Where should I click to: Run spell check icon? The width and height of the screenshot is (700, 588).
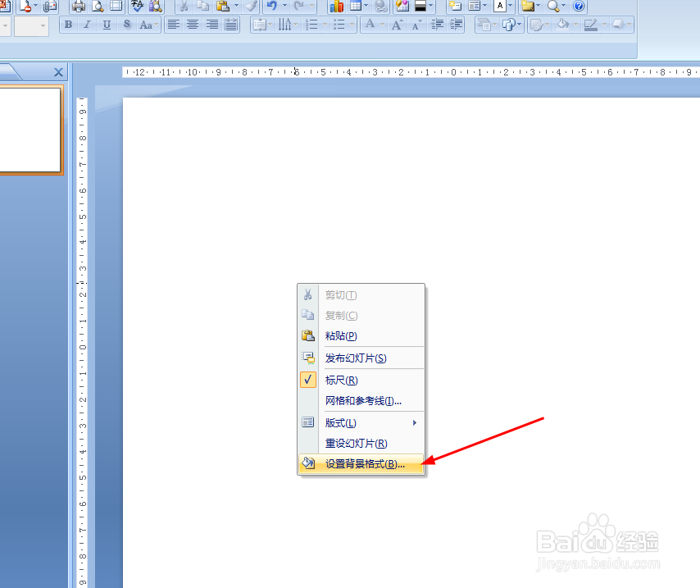137,6
